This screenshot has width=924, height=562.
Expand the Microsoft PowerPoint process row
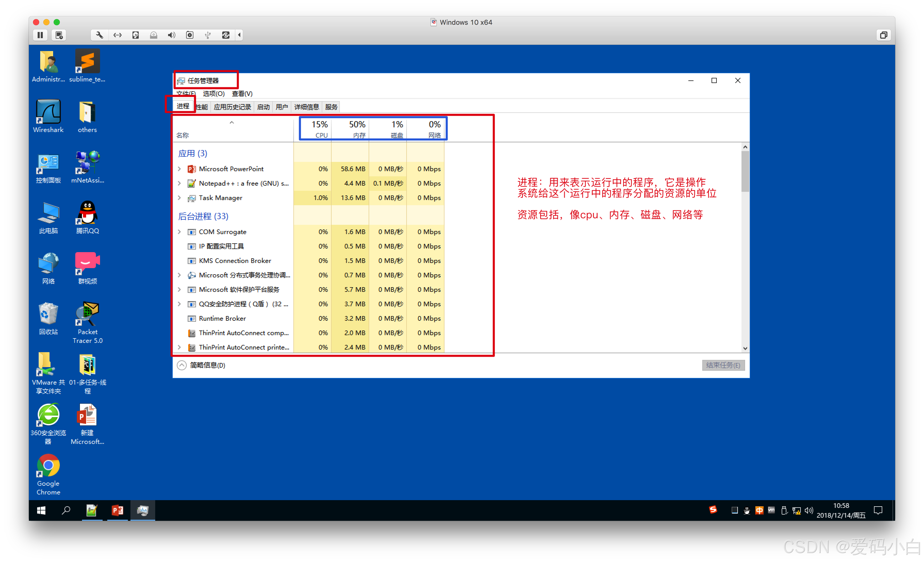coord(180,169)
